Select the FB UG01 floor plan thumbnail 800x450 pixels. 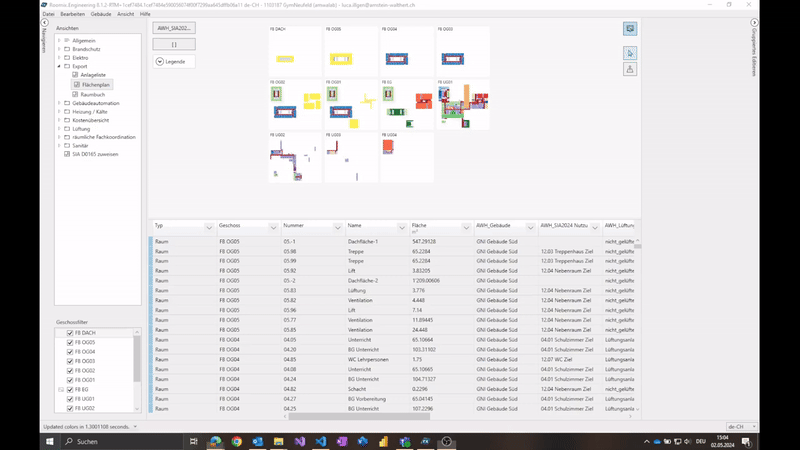pos(462,103)
